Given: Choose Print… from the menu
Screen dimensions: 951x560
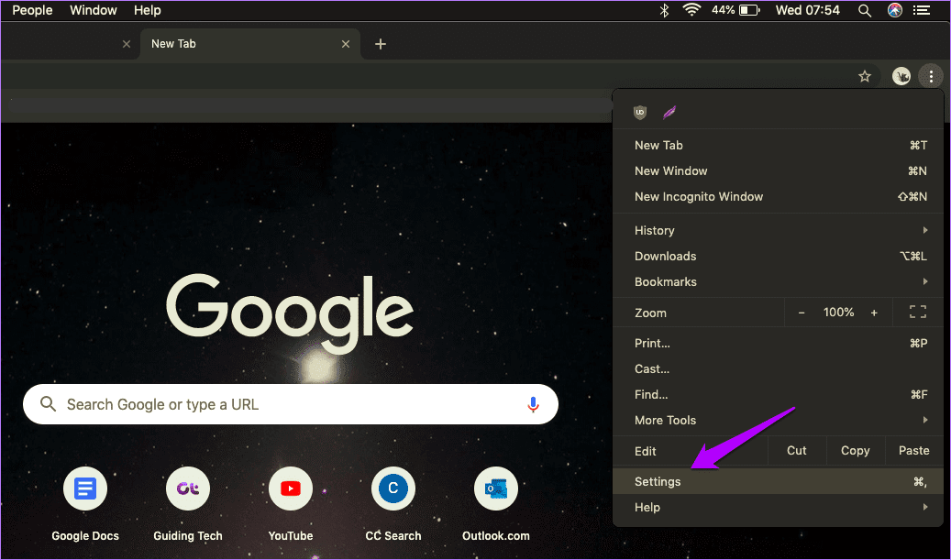Looking at the screenshot, I should [x=779, y=343].
